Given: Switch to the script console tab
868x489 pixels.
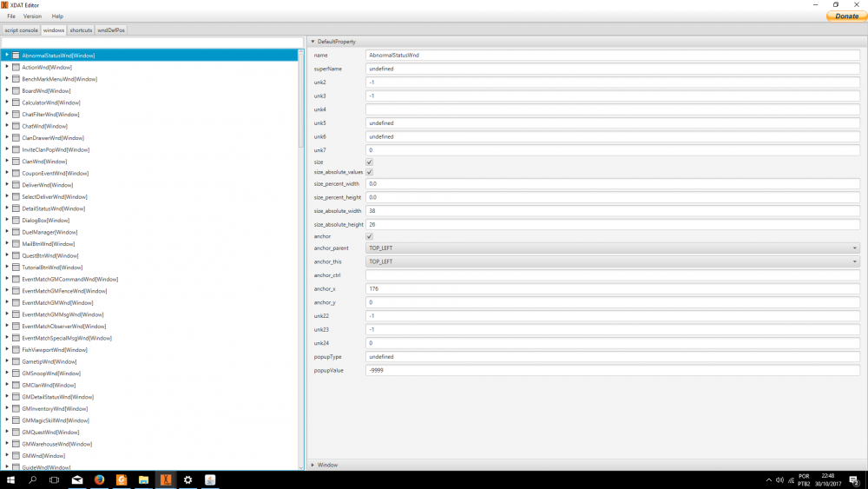Looking at the screenshot, I should [21, 30].
